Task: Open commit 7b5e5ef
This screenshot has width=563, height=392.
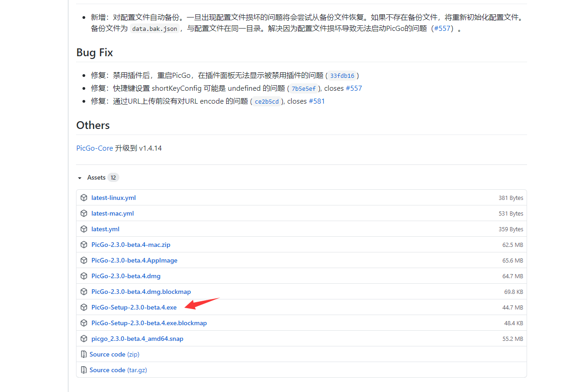Action: coord(304,89)
